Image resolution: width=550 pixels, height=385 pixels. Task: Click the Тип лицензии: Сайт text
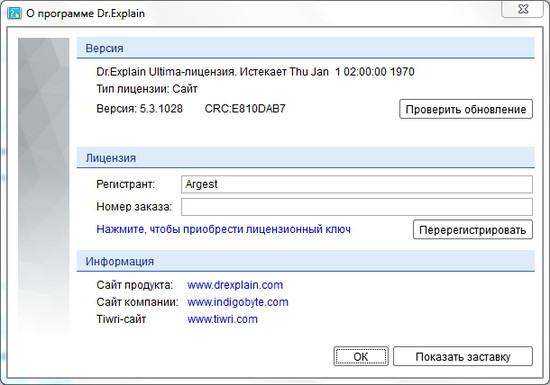tap(147, 89)
